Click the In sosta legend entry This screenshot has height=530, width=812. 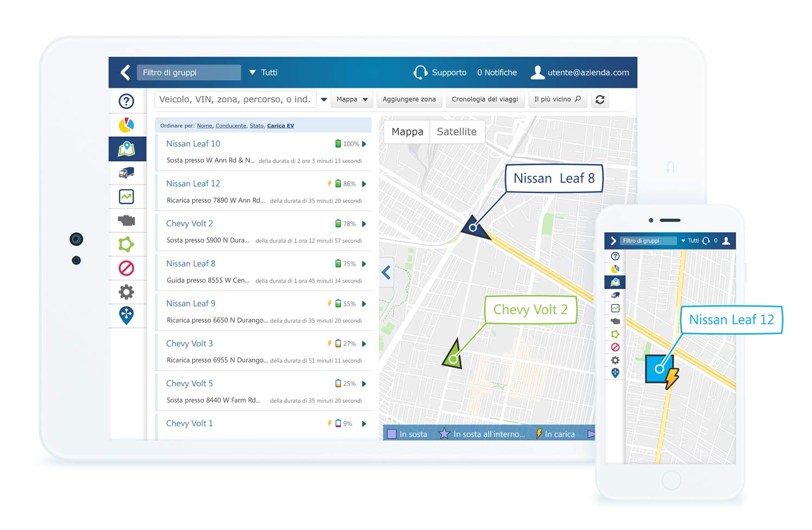tap(407, 434)
